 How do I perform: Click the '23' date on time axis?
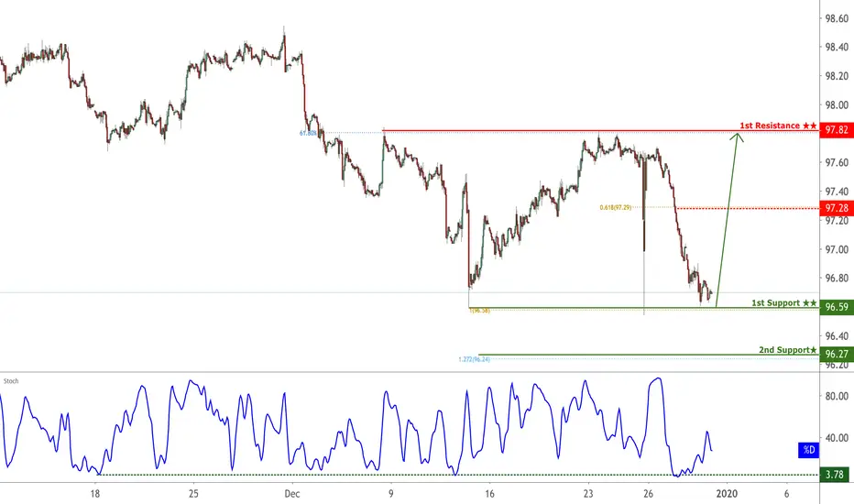588,494
